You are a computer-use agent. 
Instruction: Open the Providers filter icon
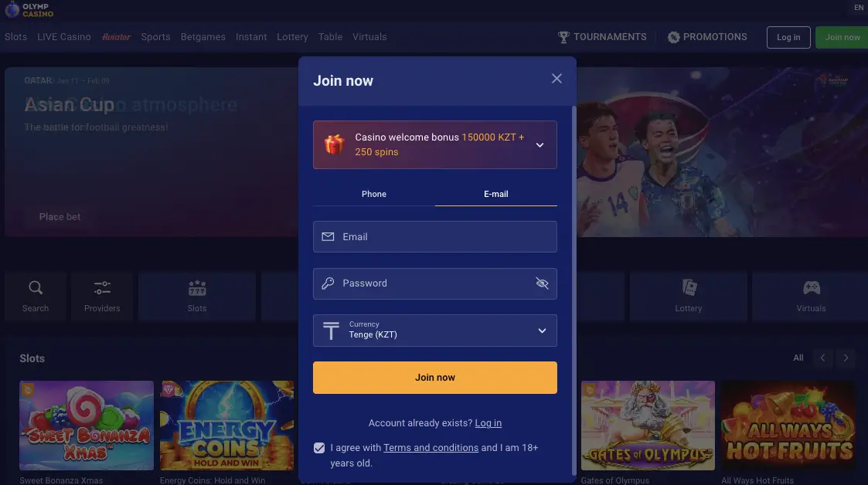(x=102, y=288)
